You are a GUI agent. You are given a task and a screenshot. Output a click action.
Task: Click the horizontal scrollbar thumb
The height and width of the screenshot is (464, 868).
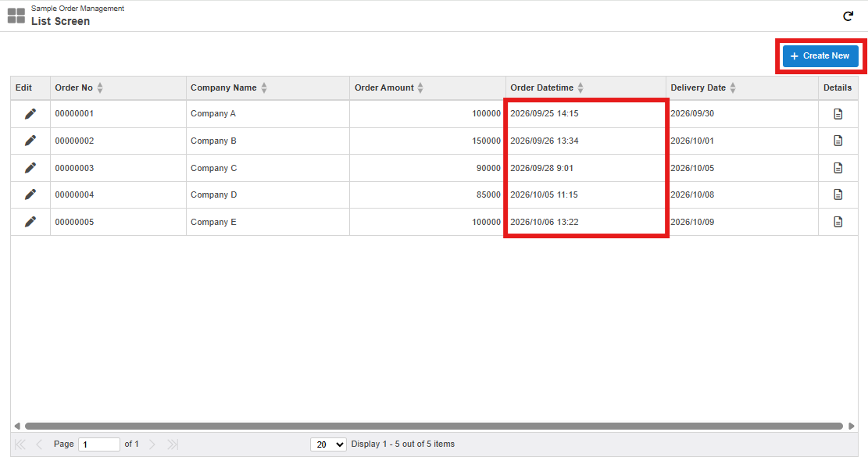pos(434,426)
